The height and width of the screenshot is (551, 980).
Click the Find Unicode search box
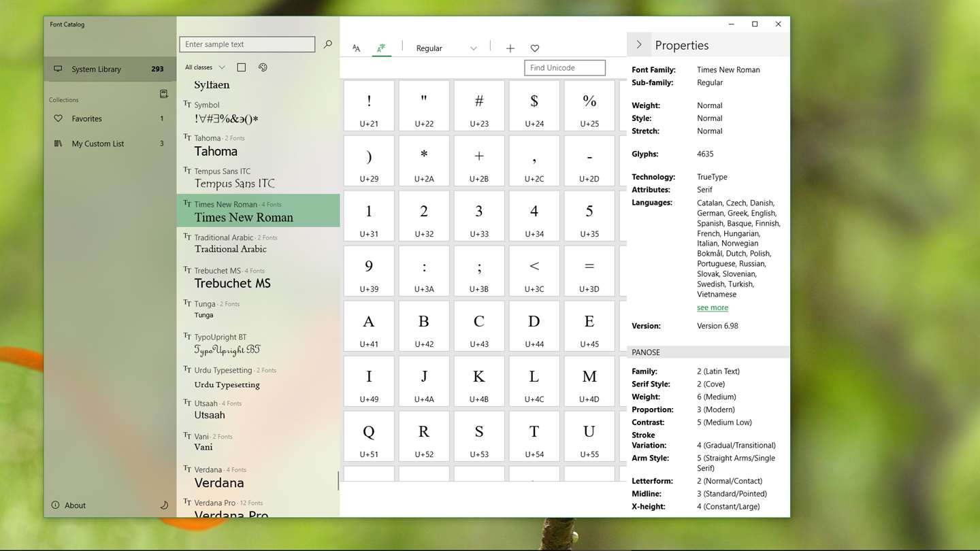pyautogui.click(x=565, y=67)
